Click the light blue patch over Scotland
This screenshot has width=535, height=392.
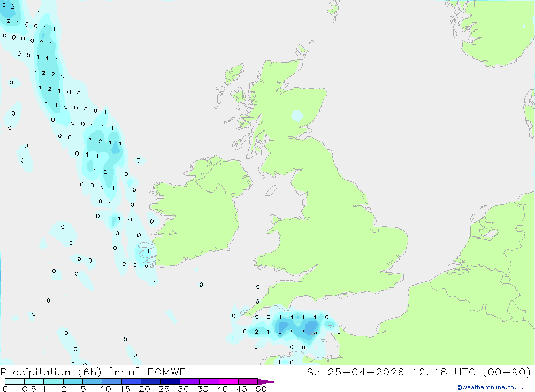297,116
